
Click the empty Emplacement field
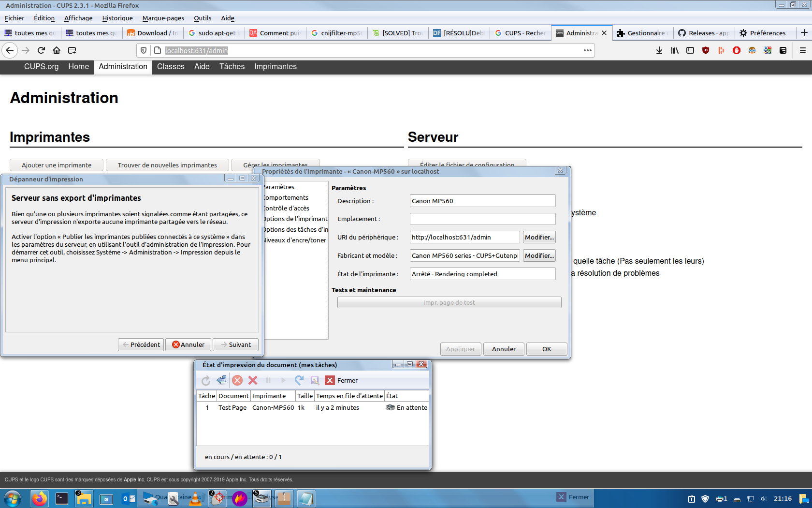click(483, 219)
